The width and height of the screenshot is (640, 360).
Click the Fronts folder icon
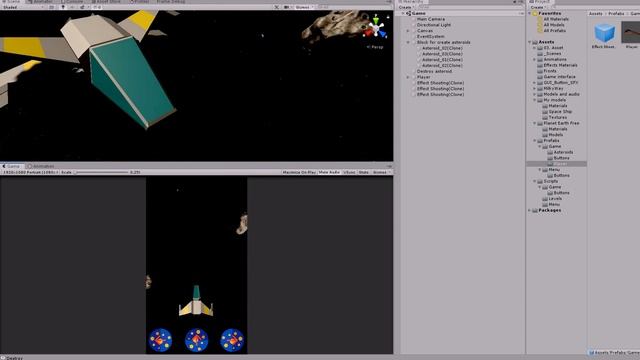[x=540, y=71]
